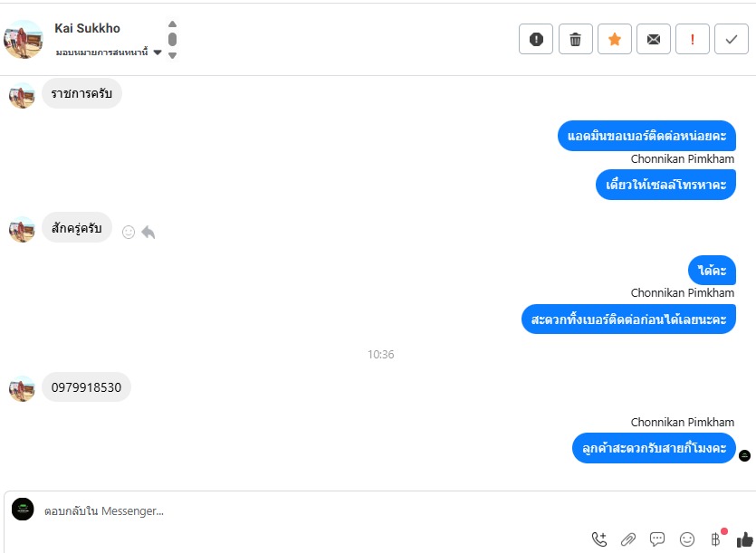This screenshot has width=756, height=553.
Task: Open emoji picker in composer toolbar
Action: point(686,539)
